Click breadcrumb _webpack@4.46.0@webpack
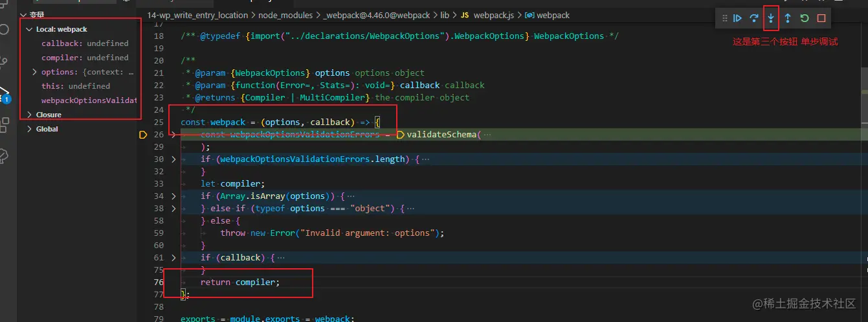 click(x=377, y=15)
